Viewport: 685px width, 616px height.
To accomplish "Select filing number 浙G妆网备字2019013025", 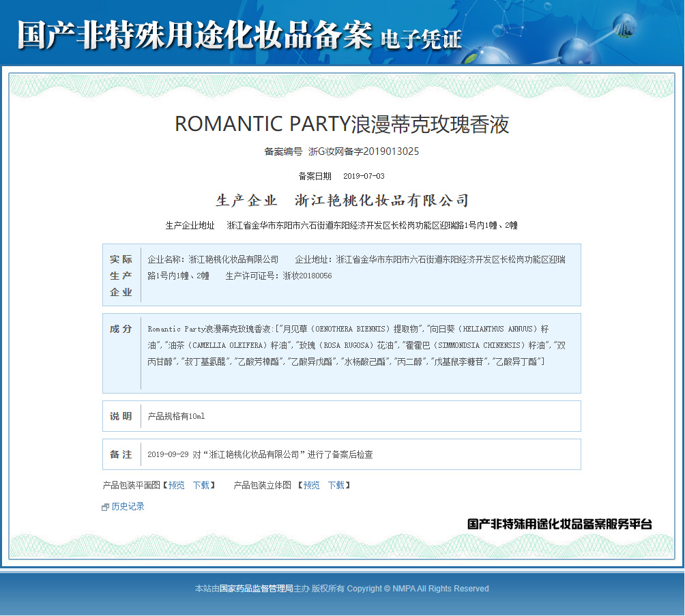I will click(364, 151).
